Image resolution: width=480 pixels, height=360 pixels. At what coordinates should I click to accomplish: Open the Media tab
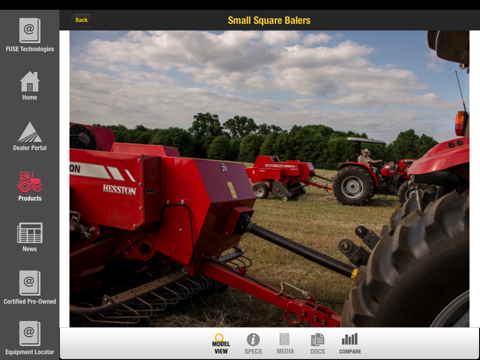[x=285, y=344]
